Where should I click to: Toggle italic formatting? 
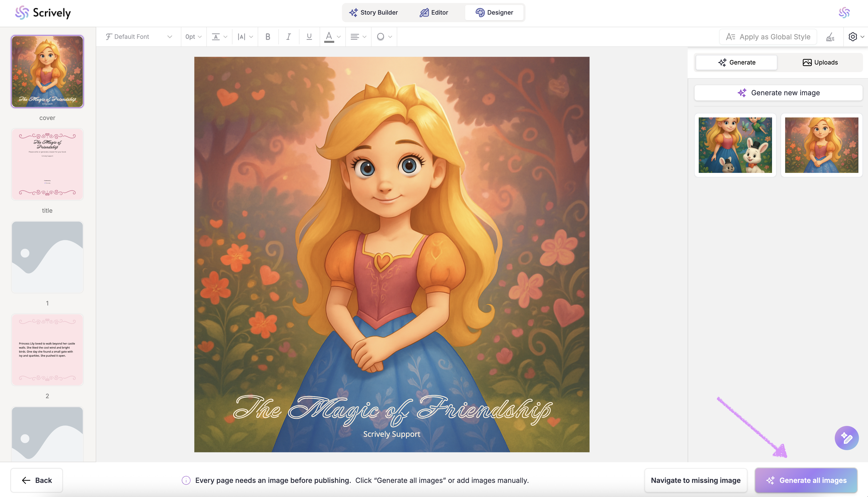click(x=289, y=37)
